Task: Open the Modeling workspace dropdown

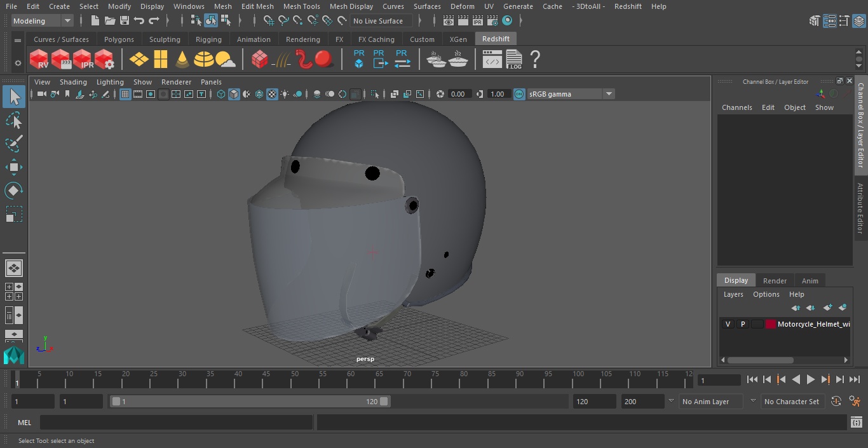Action: pyautogui.click(x=43, y=21)
